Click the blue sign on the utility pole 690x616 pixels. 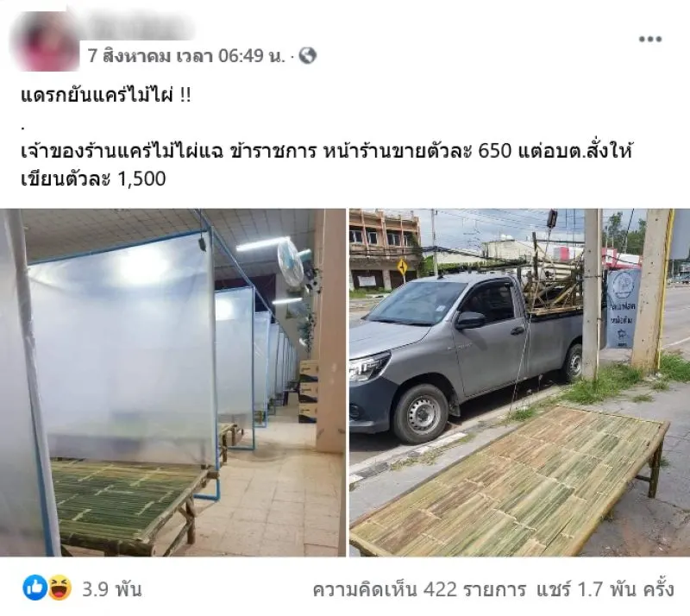(623, 308)
